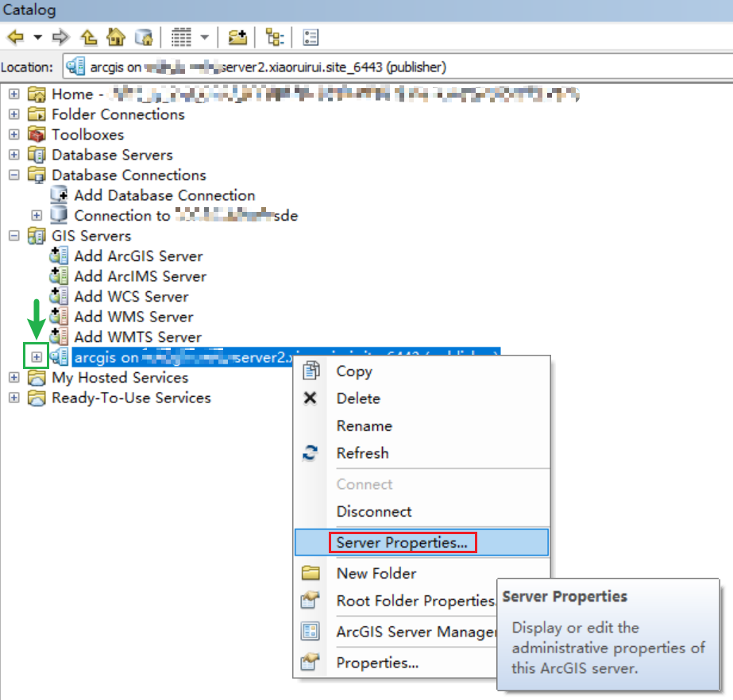Click the view mode grid toolbar button

[x=181, y=37]
